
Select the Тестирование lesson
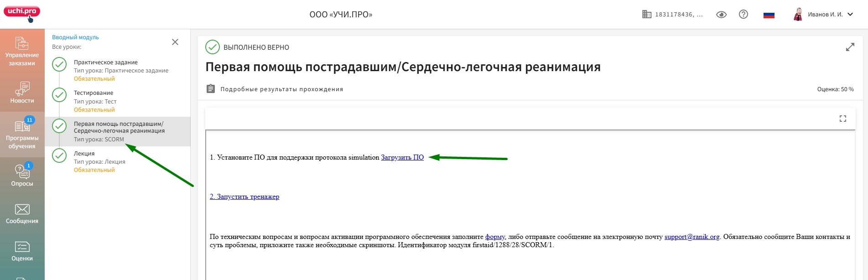(94, 93)
